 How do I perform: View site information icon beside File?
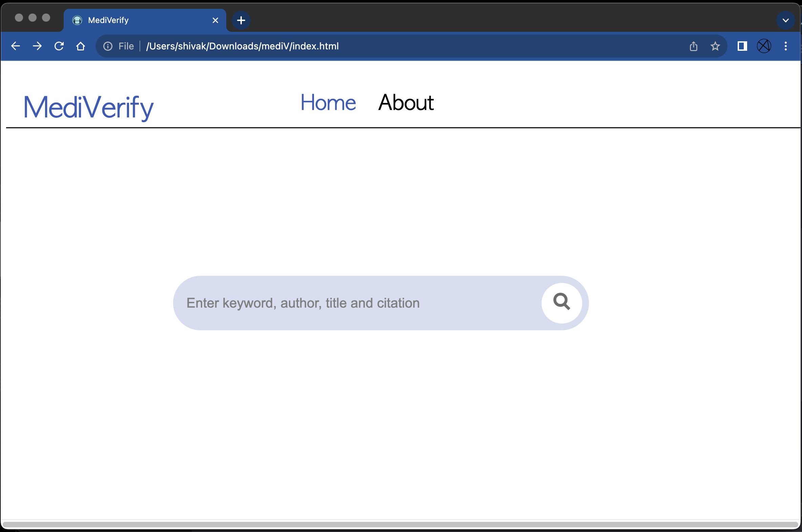point(108,46)
